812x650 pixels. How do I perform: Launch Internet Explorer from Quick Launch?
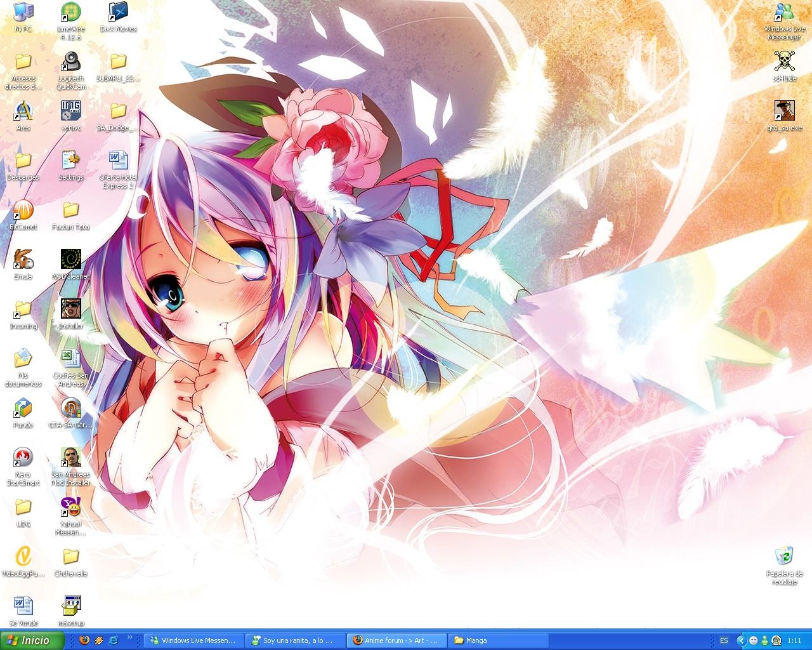(x=114, y=640)
